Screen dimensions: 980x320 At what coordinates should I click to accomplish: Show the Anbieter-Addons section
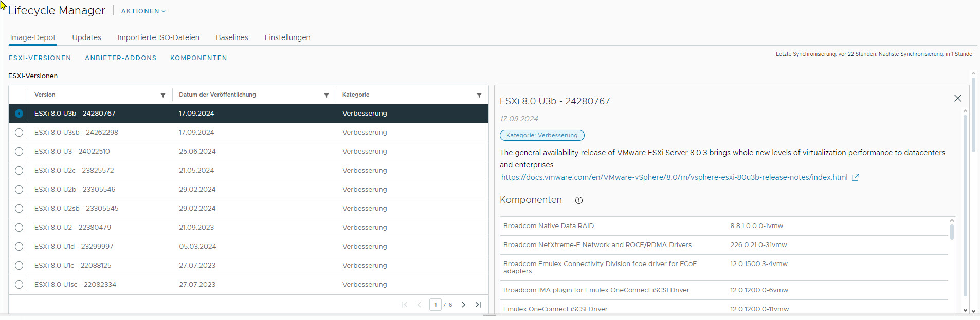click(120, 58)
